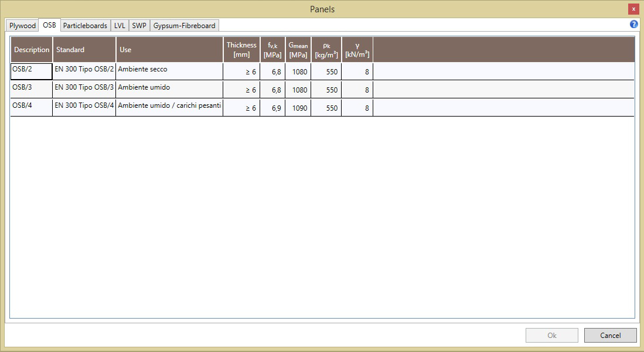Click the γ value 8 in OSB/3 row
Image resolution: width=644 pixels, height=352 pixels.
(357, 90)
